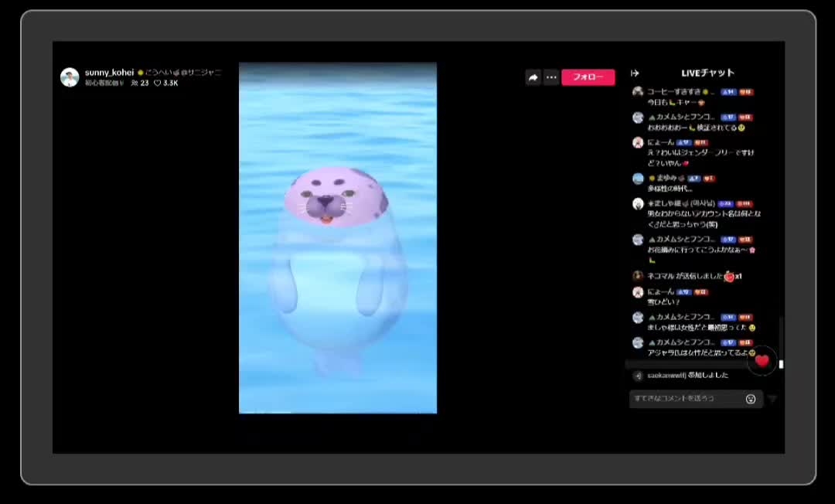Open the emoji picker in comment box
Image resolution: width=835 pixels, height=504 pixels.
click(x=750, y=399)
